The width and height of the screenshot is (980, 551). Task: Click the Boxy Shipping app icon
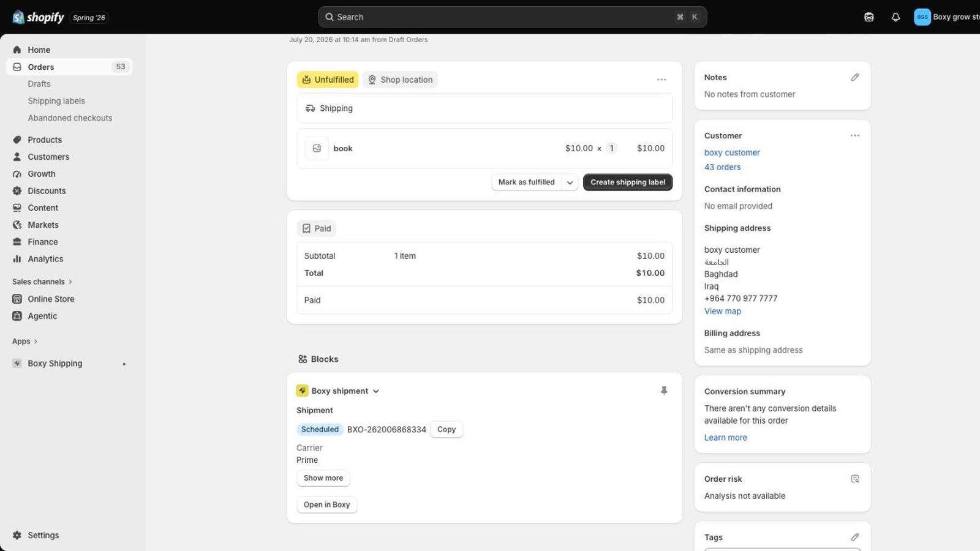[x=17, y=363]
